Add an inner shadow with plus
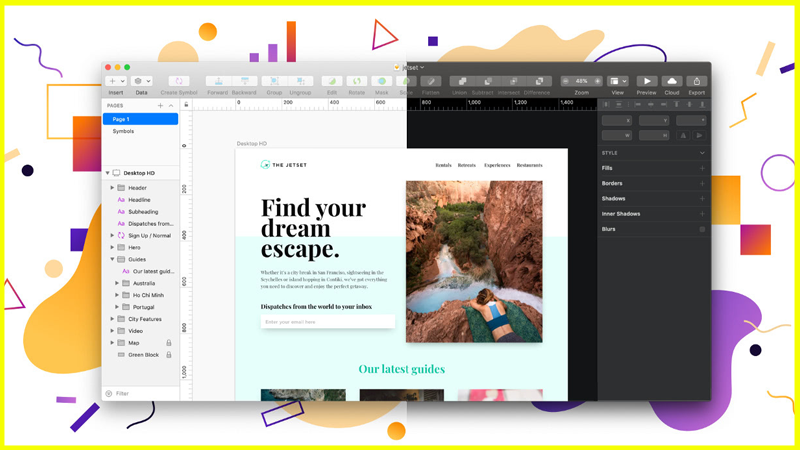800x450 pixels. pos(702,214)
